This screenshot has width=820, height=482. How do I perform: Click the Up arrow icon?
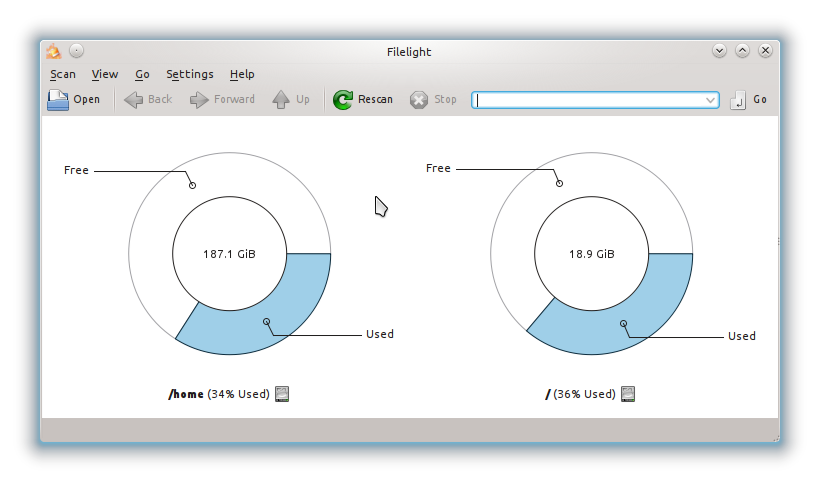[x=281, y=99]
